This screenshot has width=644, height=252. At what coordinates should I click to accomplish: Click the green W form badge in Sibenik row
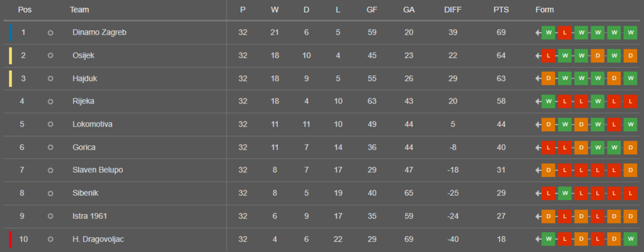pos(564,193)
